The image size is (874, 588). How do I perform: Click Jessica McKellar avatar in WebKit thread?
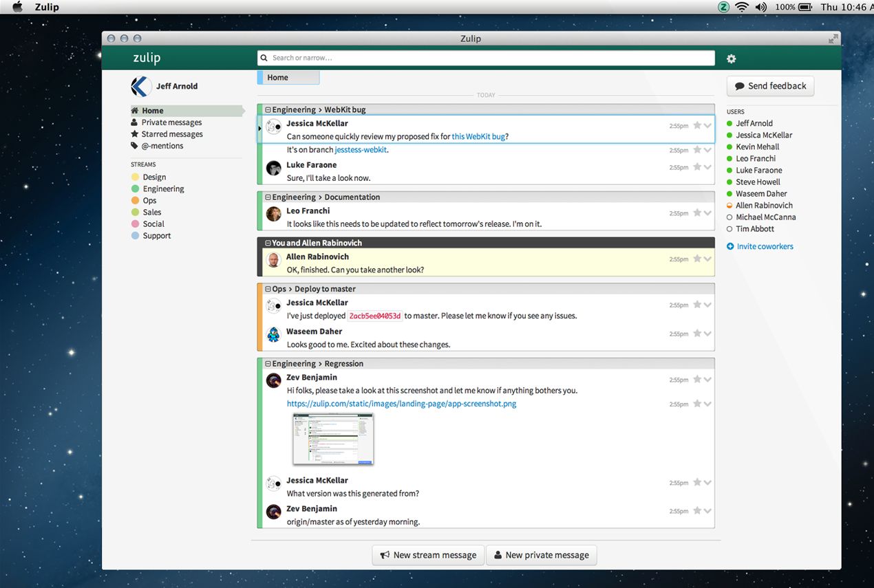point(274,127)
